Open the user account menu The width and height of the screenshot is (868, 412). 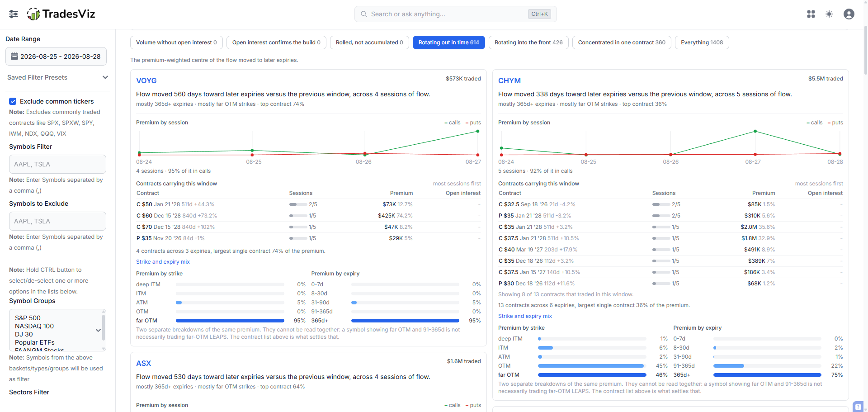coord(849,14)
